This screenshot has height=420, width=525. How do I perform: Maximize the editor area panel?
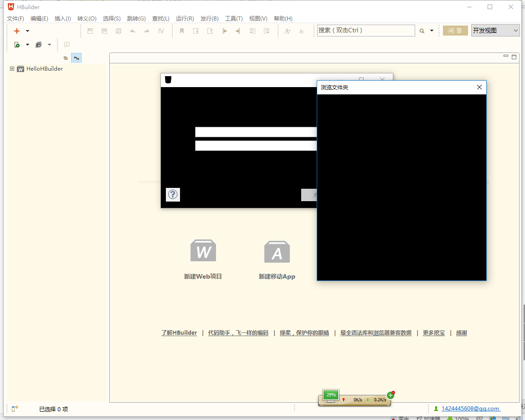[514, 57]
